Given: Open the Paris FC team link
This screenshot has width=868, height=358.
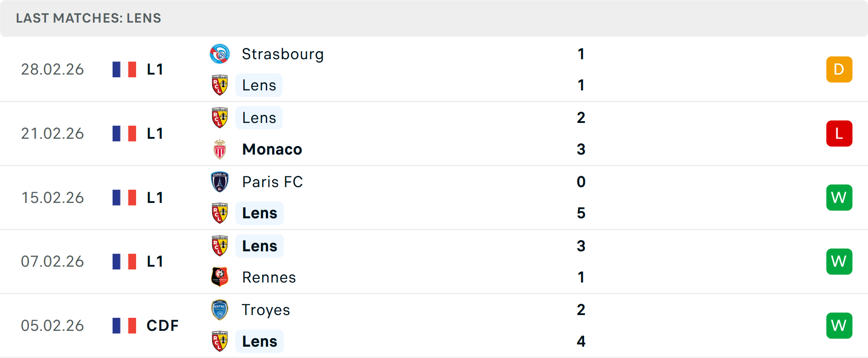Looking at the screenshot, I should click(272, 182).
